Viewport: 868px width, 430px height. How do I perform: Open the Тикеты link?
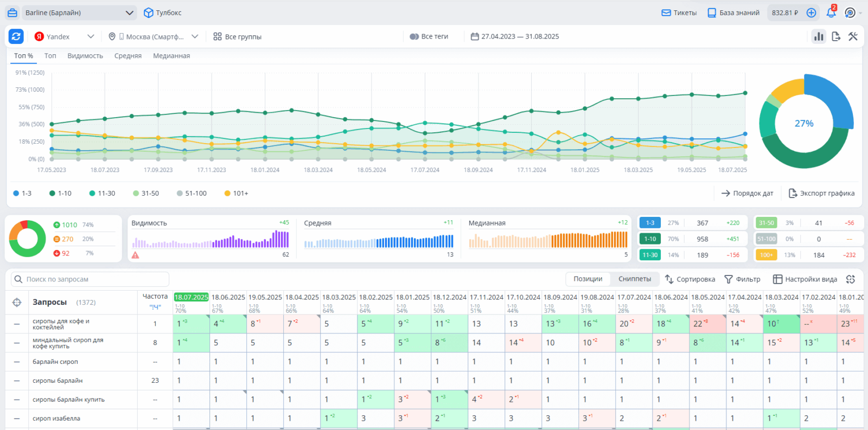[679, 12]
